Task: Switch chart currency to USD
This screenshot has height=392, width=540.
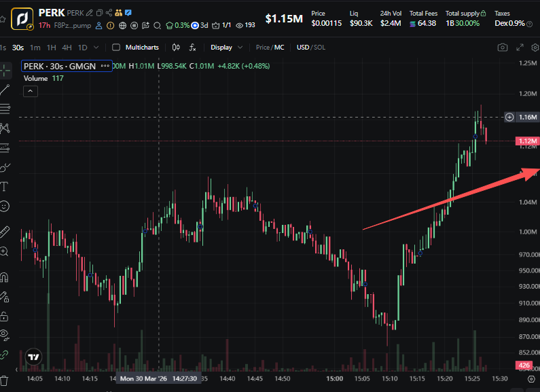Action: (303, 48)
